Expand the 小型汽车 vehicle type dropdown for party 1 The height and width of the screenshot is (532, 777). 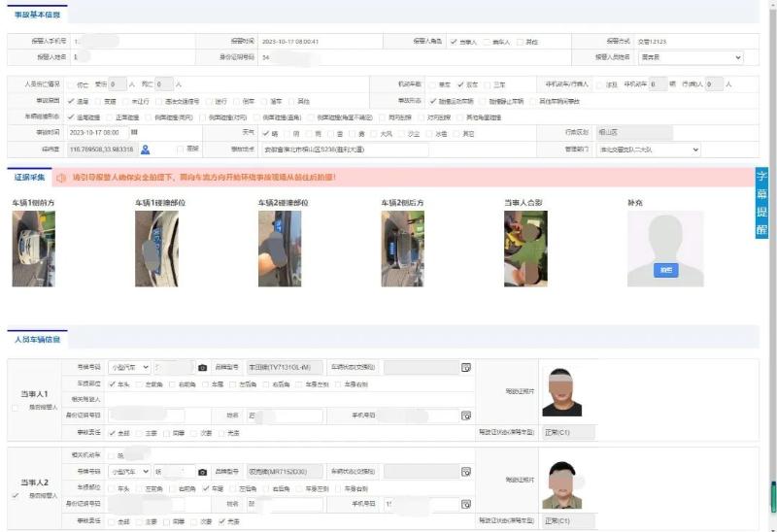pos(129,368)
